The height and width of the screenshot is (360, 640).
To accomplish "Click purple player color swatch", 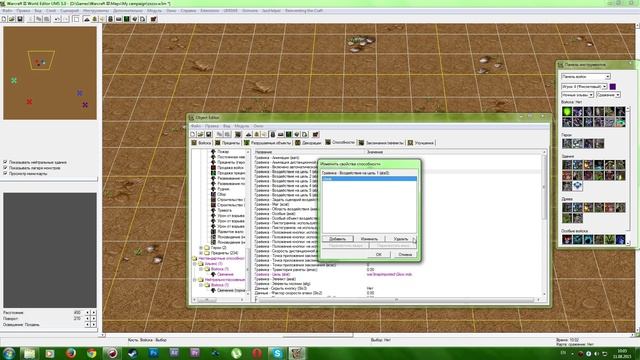I will [x=613, y=87].
